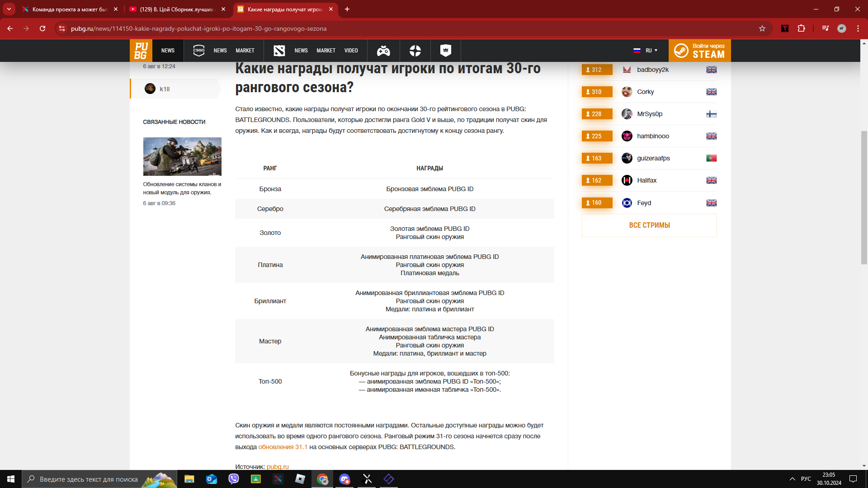Open Windows Start menu

coord(11,479)
